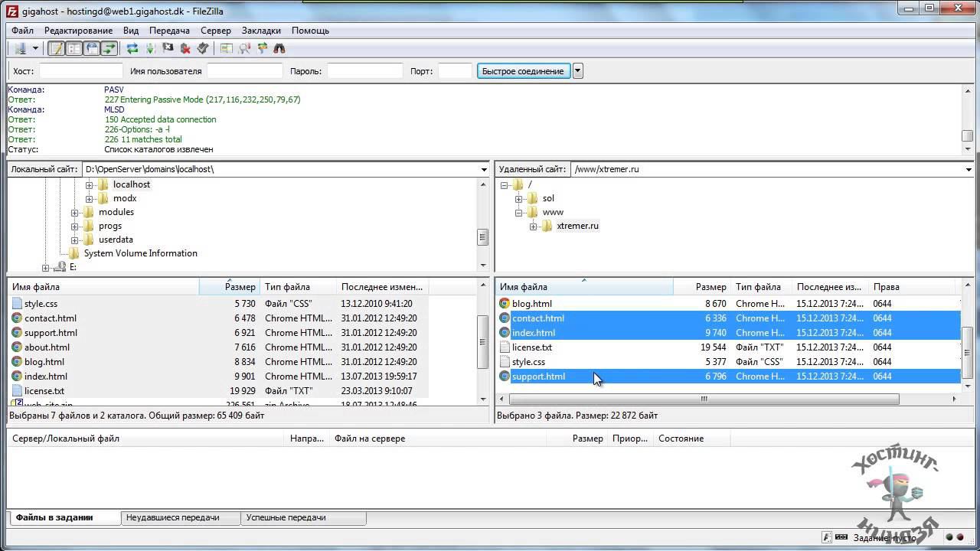Click the cancel current operation icon
The width and height of the screenshot is (980, 551).
(x=168, y=48)
